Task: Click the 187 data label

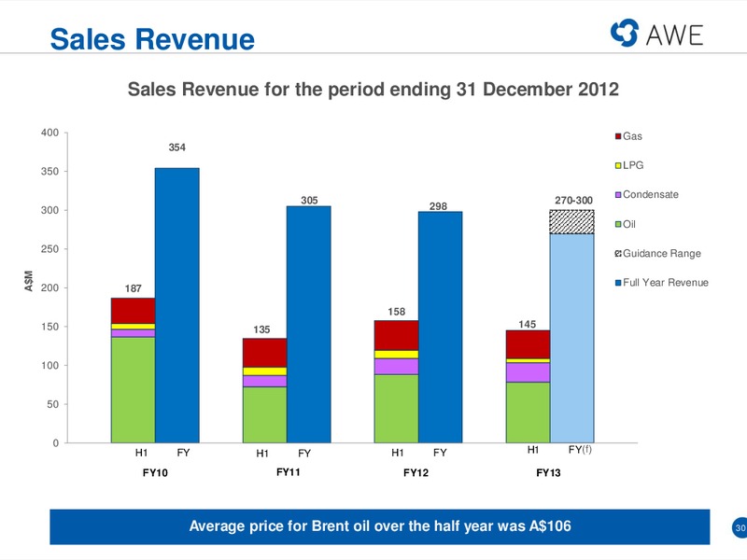Action: point(133,288)
